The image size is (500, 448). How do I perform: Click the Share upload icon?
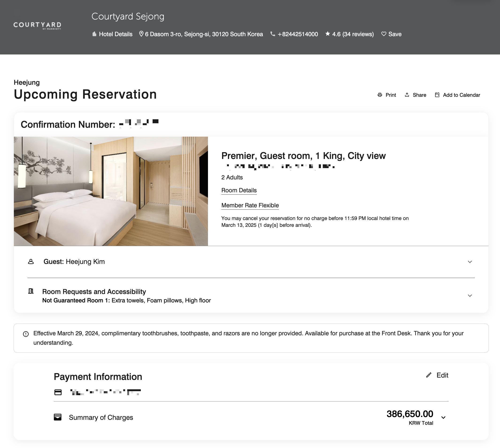pyautogui.click(x=407, y=95)
